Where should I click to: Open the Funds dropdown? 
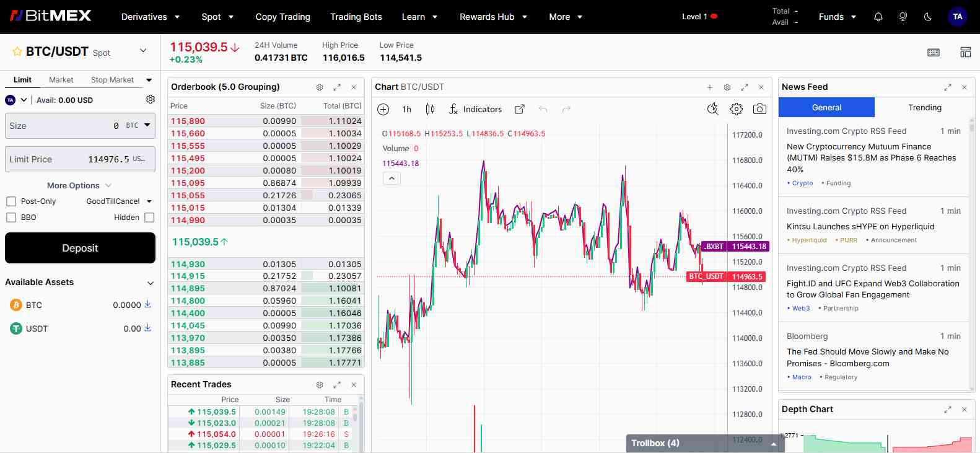pyautogui.click(x=837, y=17)
